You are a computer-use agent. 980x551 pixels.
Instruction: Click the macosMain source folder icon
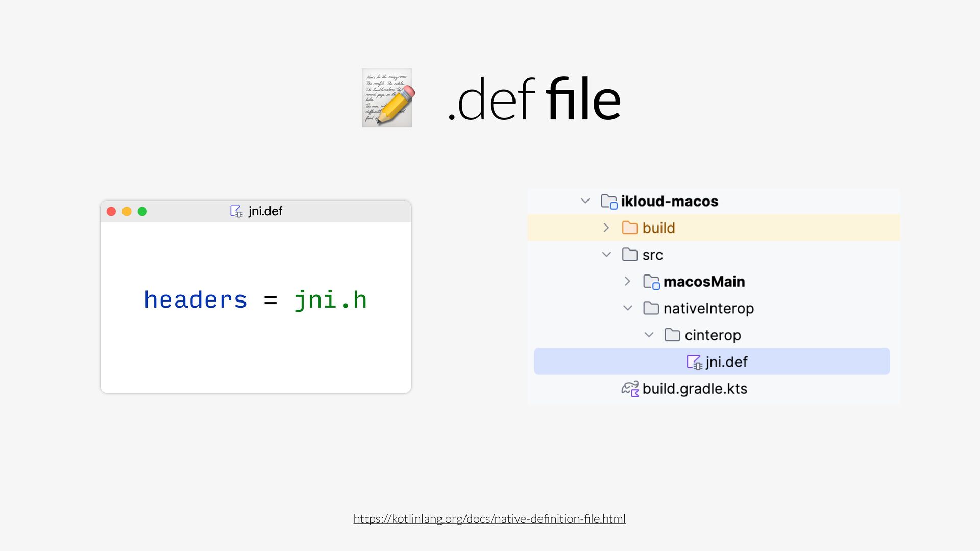point(651,282)
